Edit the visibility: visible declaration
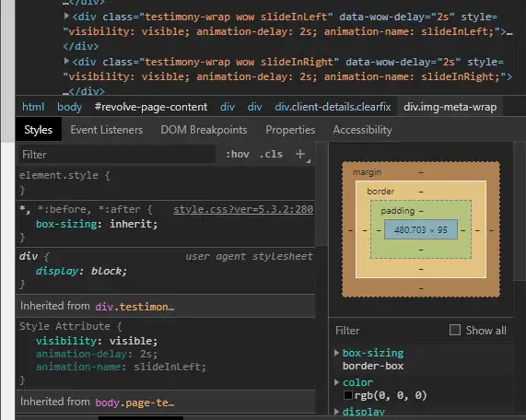Screen dimensions: 526x420 pyautogui.click(x=97, y=341)
